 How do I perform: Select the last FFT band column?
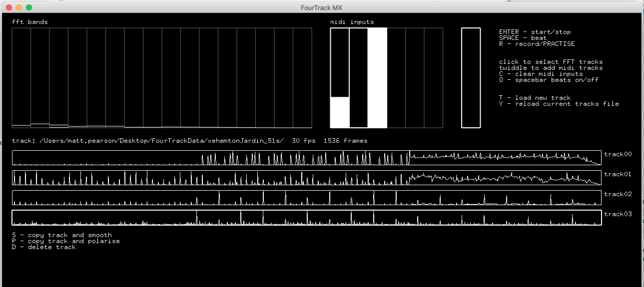tap(302, 77)
